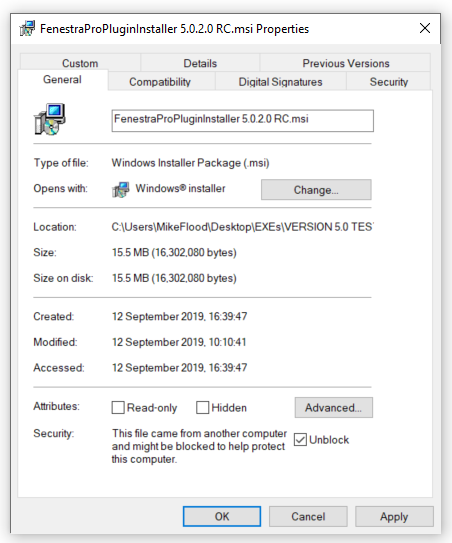452x543 pixels.
Task: Confirm with the OK button
Action: pyautogui.click(x=222, y=516)
